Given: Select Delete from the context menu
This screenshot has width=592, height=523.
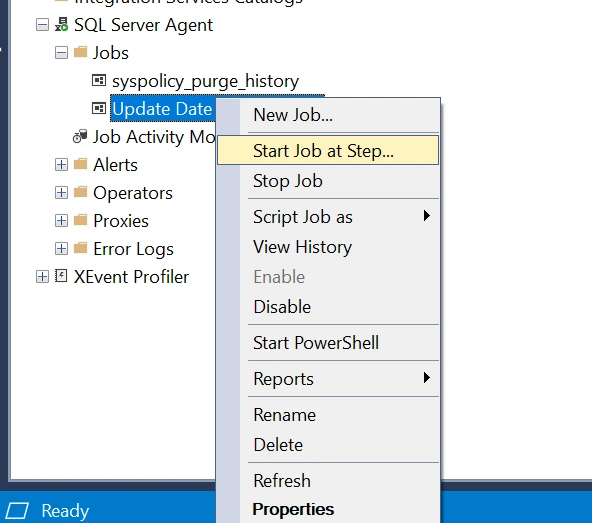Looking at the screenshot, I should 328,445.
